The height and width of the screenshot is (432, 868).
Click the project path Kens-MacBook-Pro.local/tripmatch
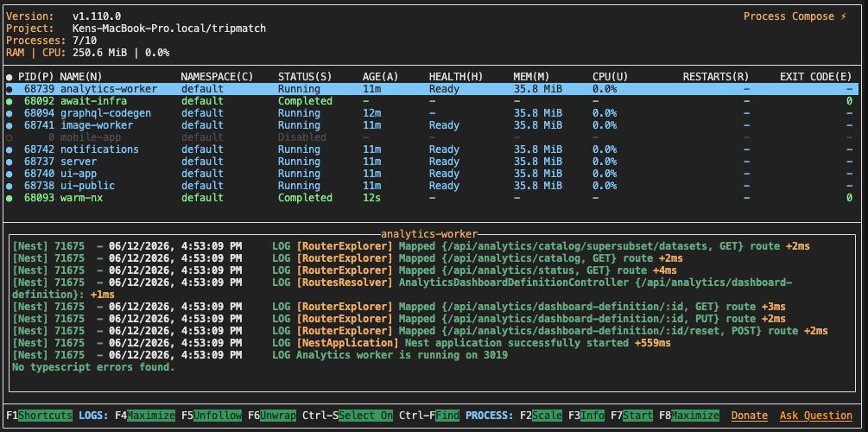[x=168, y=29]
